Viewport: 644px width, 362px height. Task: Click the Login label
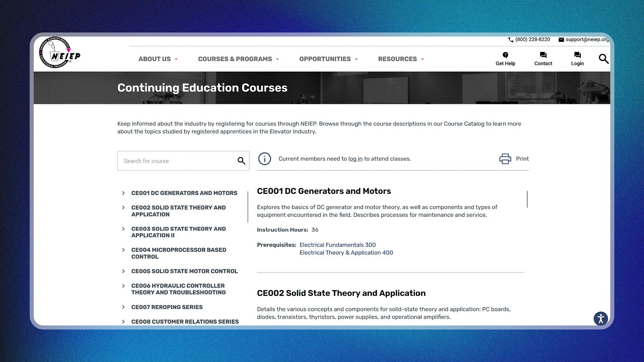tap(578, 64)
